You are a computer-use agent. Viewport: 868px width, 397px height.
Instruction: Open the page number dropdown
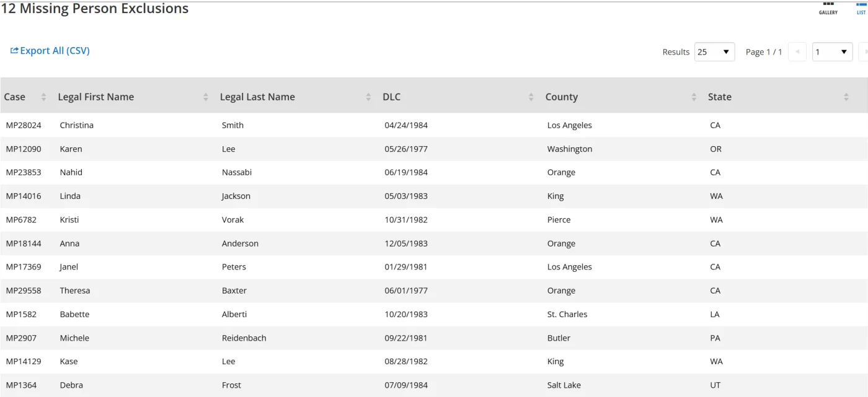click(832, 52)
